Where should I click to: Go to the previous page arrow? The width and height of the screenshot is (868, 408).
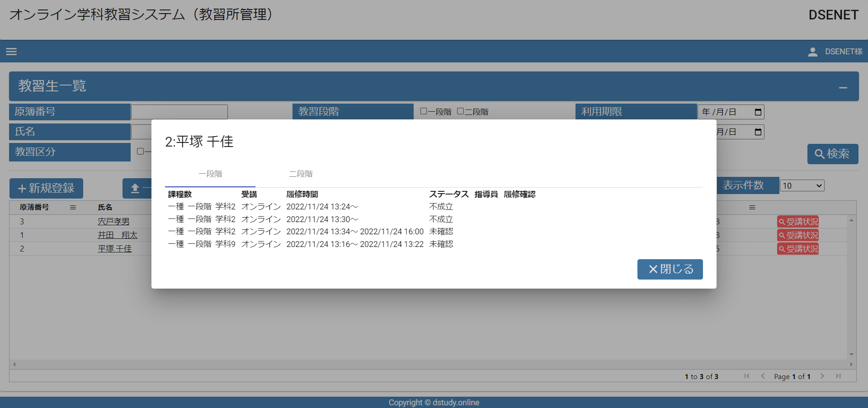763,376
